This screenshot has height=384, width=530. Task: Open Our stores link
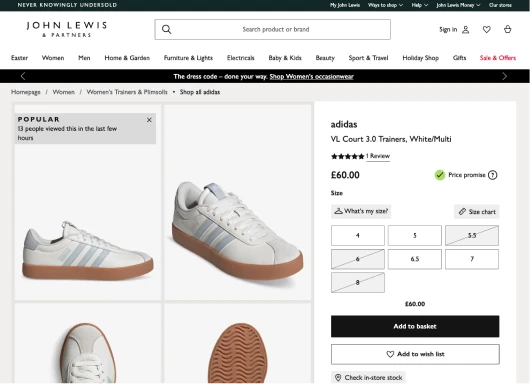tap(500, 5)
